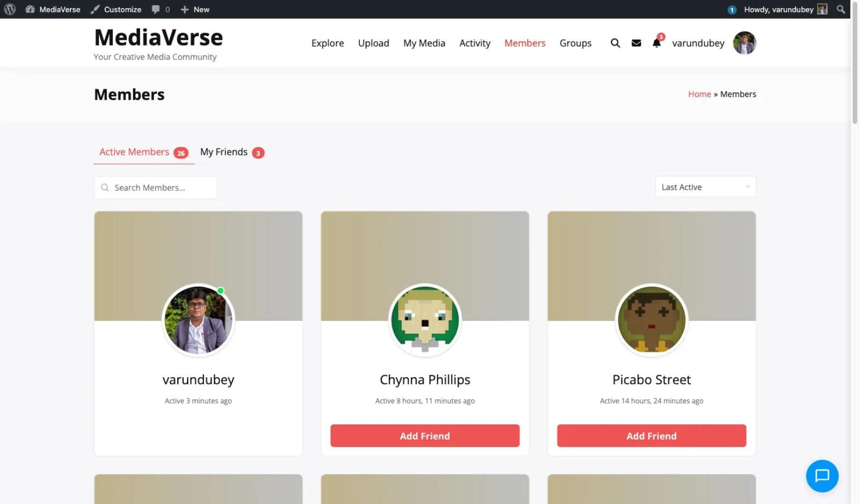
Task: Open Picabo Street's avatar
Action: click(x=652, y=320)
